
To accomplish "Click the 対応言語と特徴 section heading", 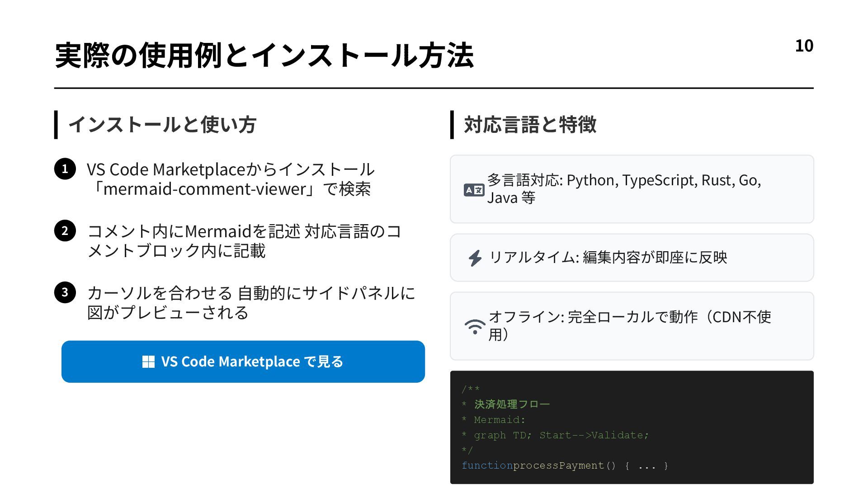I will click(x=530, y=125).
